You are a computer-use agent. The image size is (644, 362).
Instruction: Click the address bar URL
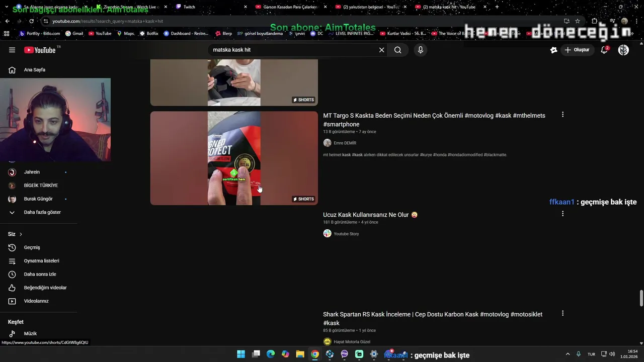tap(108, 21)
